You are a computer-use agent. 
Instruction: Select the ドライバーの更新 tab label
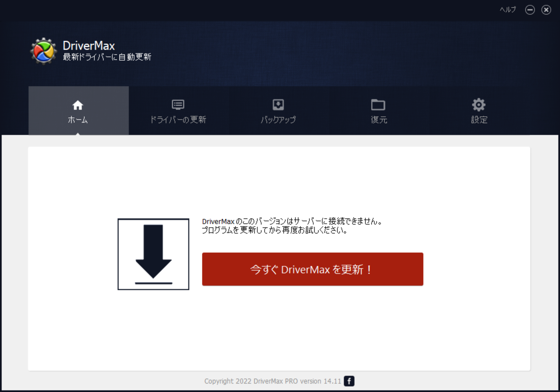point(178,120)
